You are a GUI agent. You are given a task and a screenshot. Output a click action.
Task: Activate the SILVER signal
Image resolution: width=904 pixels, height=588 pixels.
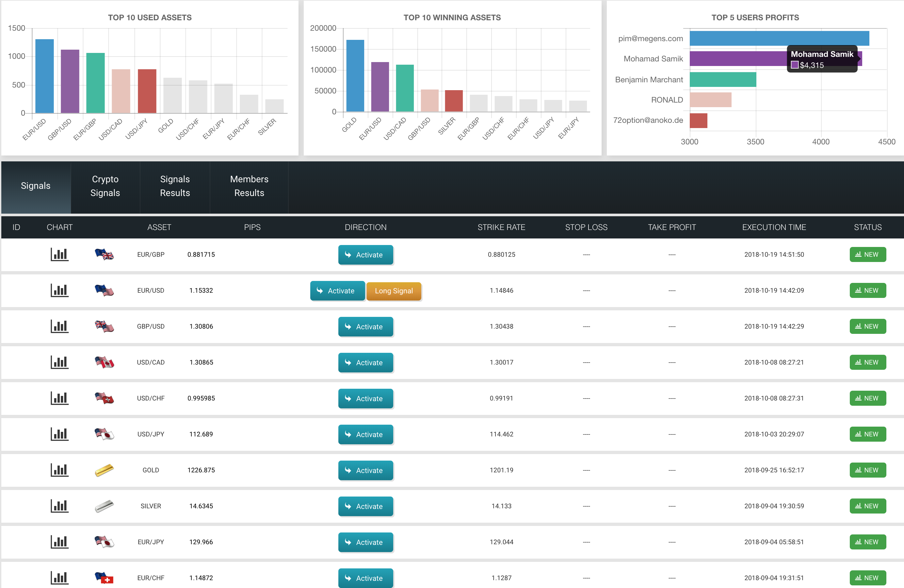(366, 506)
